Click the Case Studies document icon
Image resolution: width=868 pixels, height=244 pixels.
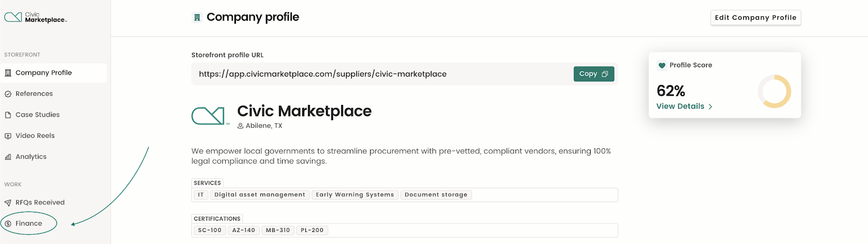[x=8, y=115]
